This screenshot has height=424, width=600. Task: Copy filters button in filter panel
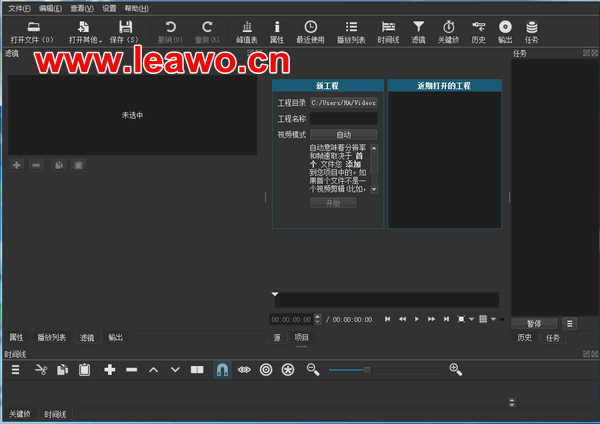(59, 165)
